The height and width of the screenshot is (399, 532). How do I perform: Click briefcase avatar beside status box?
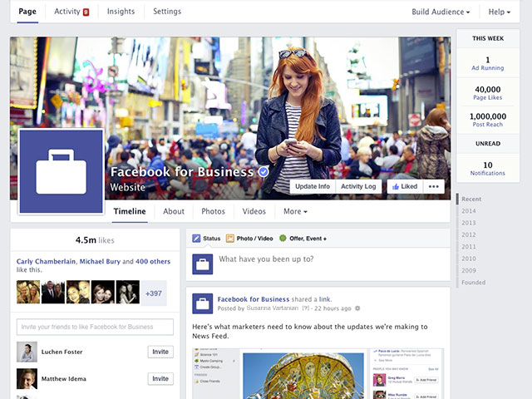[203, 264]
